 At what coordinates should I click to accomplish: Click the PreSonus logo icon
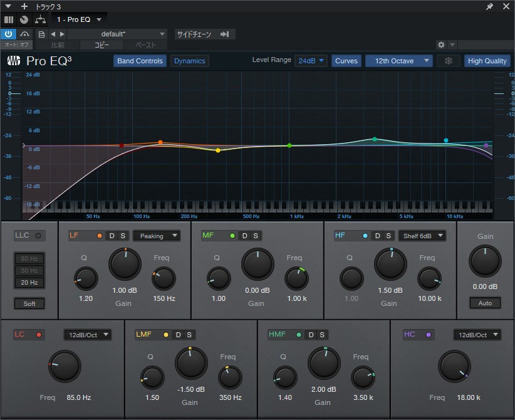(x=14, y=61)
